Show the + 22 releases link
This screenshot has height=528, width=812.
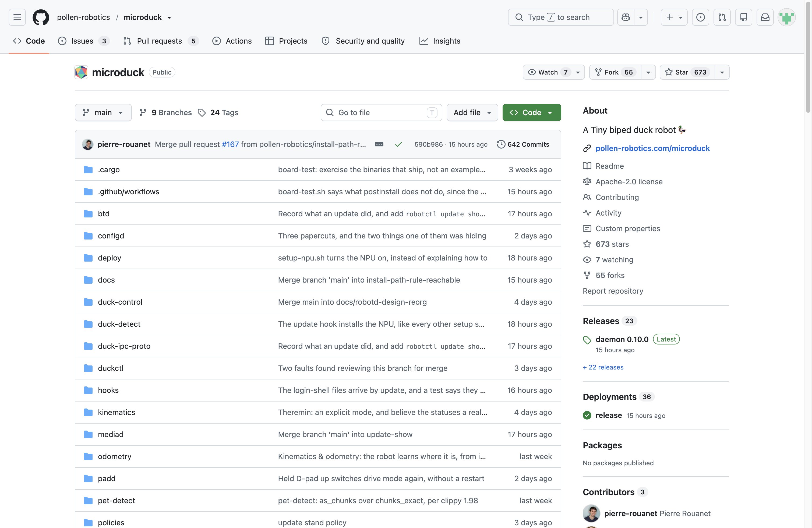(603, 367)
